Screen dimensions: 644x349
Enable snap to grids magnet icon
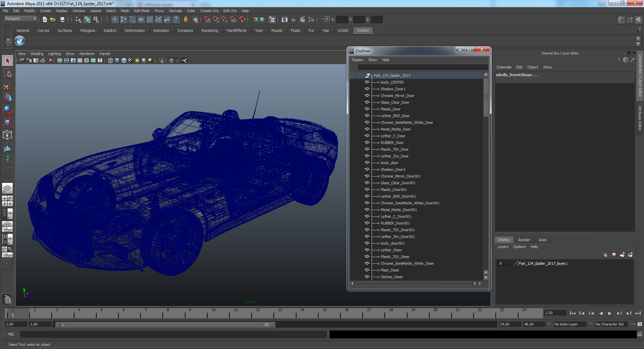207,19
